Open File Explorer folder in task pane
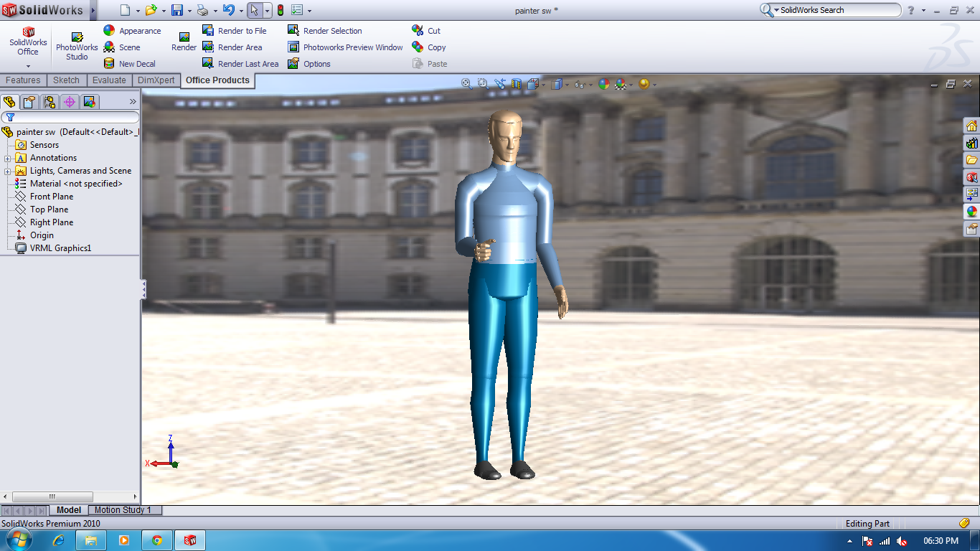 [971, 160]
